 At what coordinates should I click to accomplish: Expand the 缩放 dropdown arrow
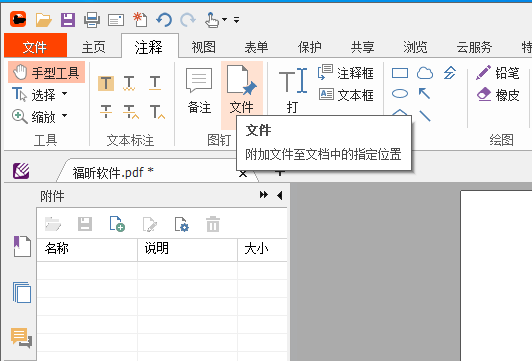pyautogui.click(x=64, y=116)
